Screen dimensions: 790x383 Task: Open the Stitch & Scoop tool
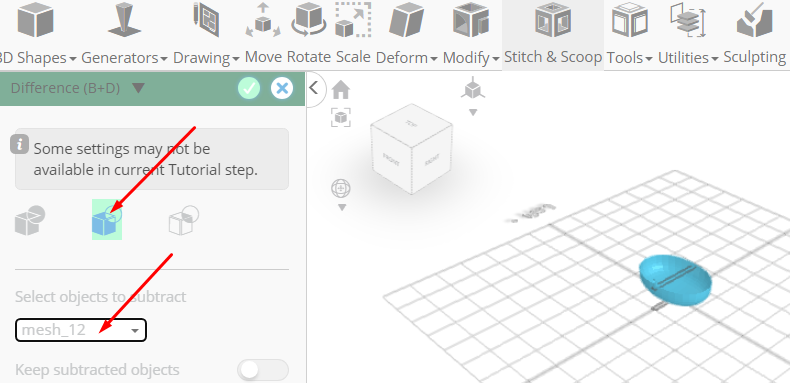(x=553, y=34)
